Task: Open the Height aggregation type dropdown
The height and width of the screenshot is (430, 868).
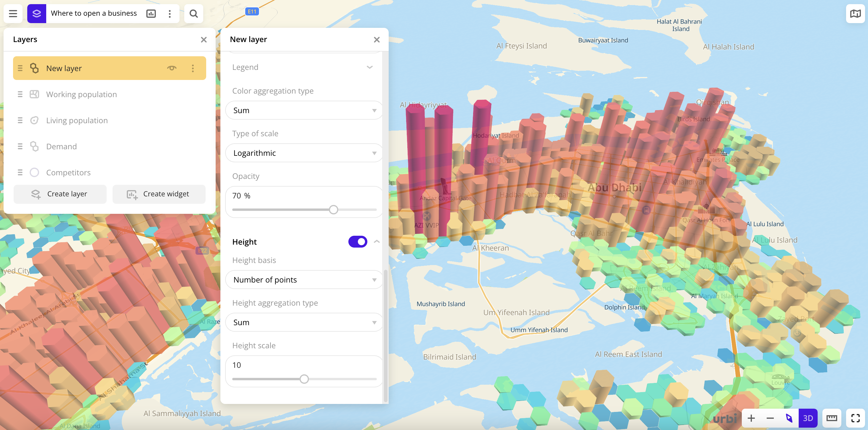Action: [x=304, y=322]
